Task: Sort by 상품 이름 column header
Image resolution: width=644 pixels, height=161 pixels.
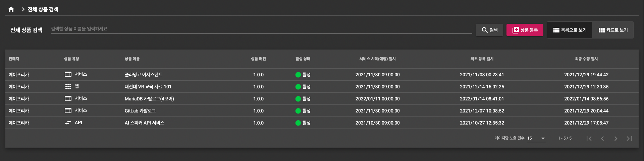Action: coord(132,59)
